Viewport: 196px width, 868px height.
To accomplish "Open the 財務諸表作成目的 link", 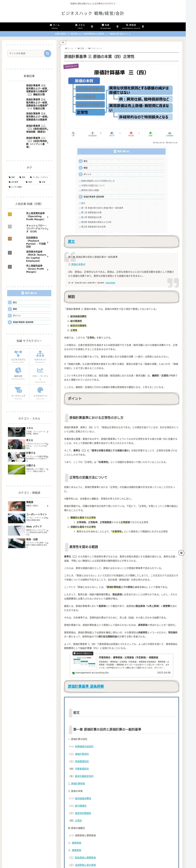I will coord(84,746).
